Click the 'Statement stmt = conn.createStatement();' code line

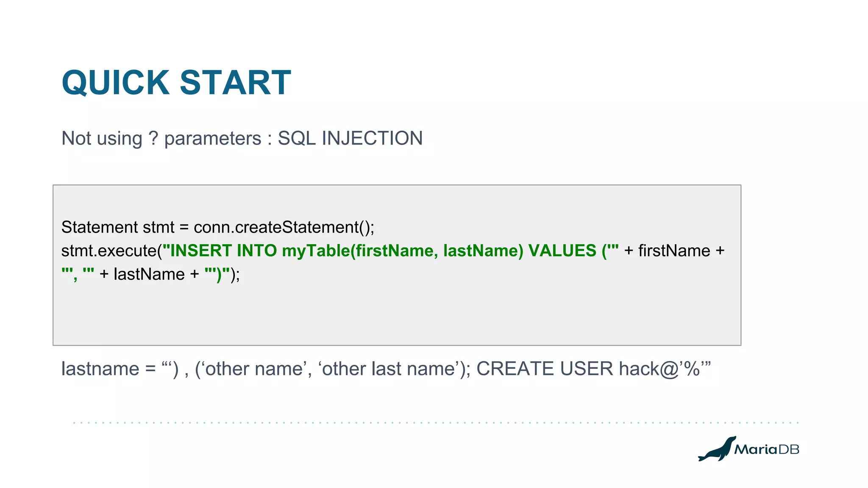click(218, 227)
